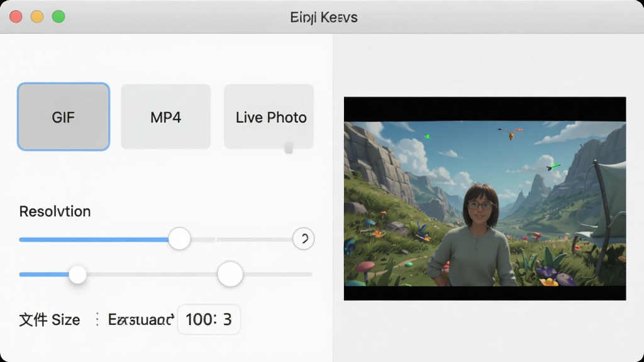Click the round button ending the Resolution slider
Viewport: 644px width, 362px height.
coord(304,238)
